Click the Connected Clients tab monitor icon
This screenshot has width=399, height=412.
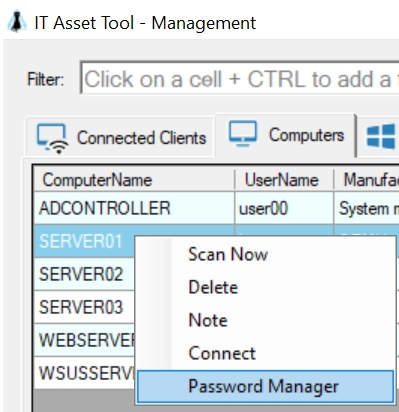(x=52, y=138)
